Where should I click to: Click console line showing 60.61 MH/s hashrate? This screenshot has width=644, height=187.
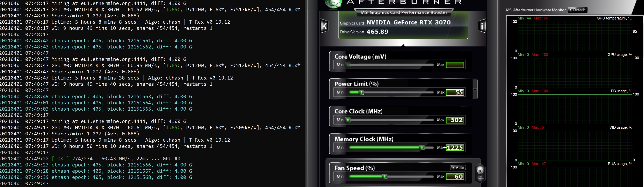pos(150,128)
